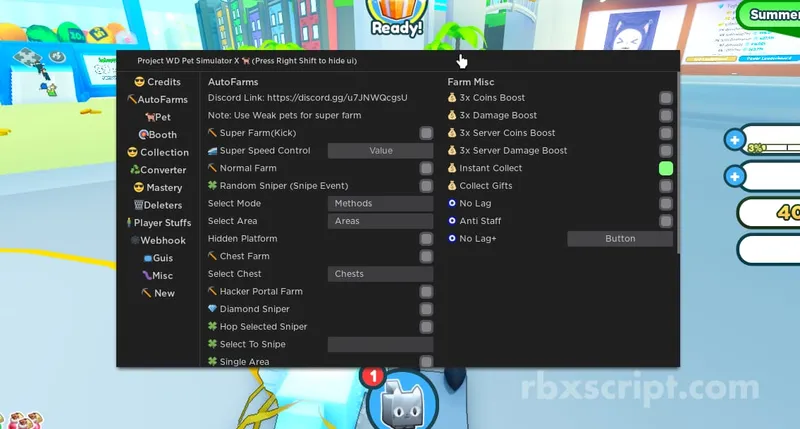Click the circle icon beside No Lag+

click(x=452, y=238)
